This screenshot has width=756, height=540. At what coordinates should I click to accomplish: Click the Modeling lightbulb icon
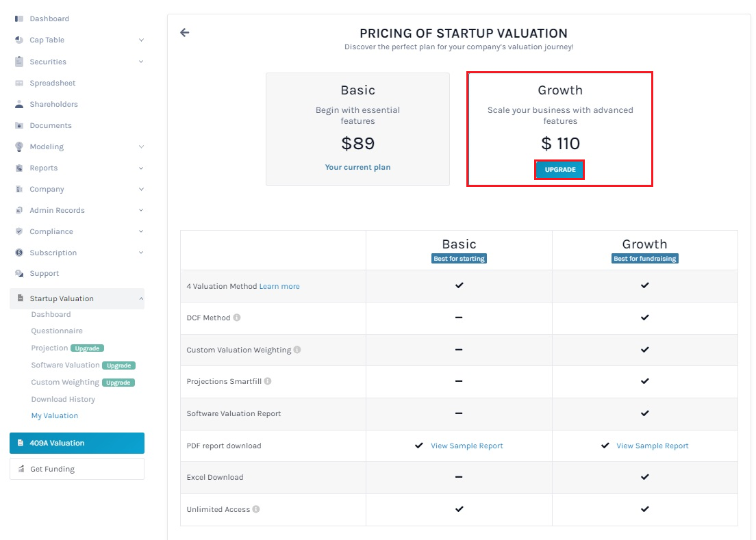19,146
